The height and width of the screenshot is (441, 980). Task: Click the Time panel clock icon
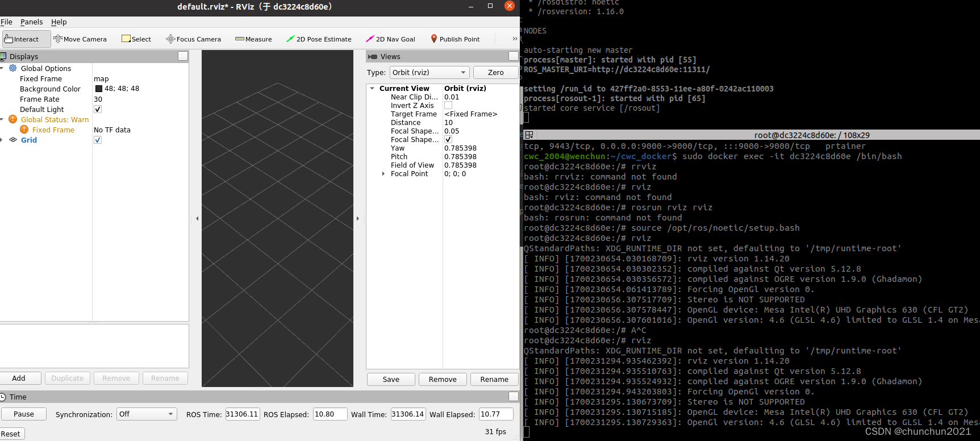(3, 397)
